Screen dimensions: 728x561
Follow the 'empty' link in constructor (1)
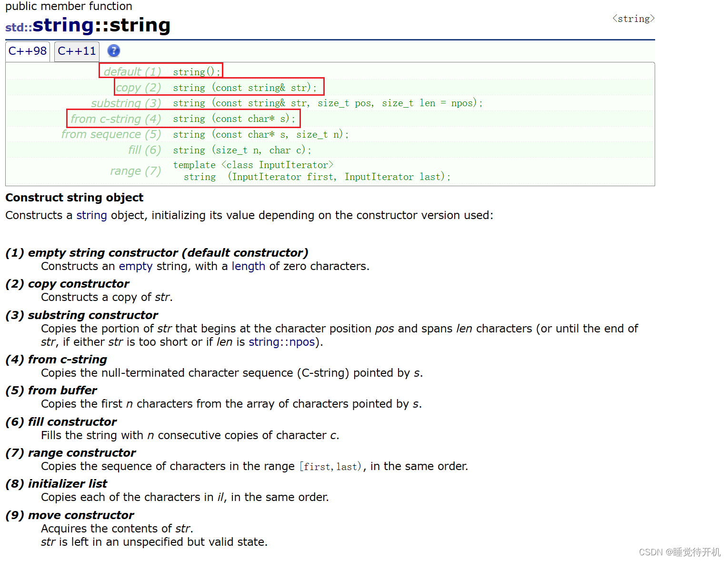(x=136, y=266)
